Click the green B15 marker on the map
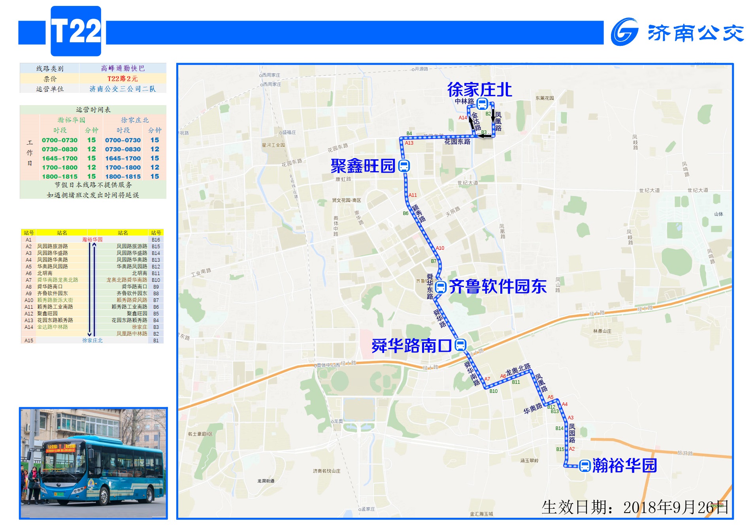This screenshot has width=756, height=532. click(x=560, y=449)
